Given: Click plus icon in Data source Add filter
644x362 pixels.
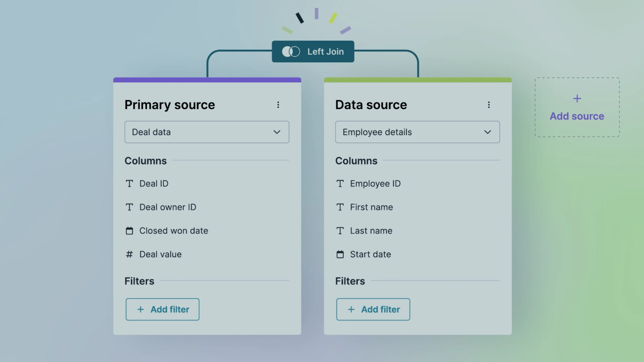Looking at the screenshot, I should 351,310.
